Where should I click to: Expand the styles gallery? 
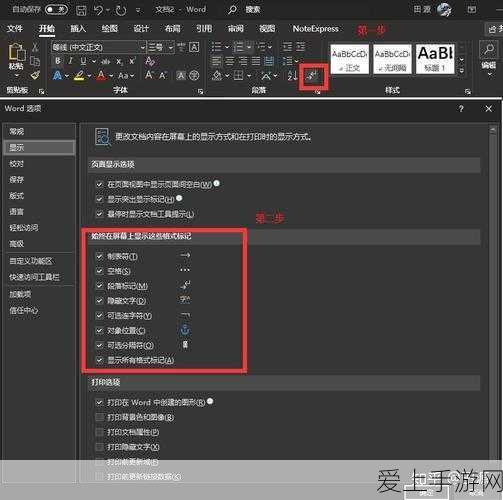(462, 71)
